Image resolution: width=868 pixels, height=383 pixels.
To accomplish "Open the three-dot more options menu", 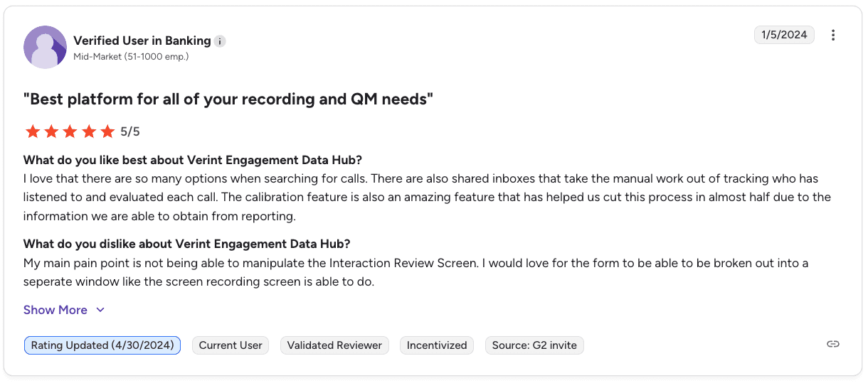I will 833,35.
